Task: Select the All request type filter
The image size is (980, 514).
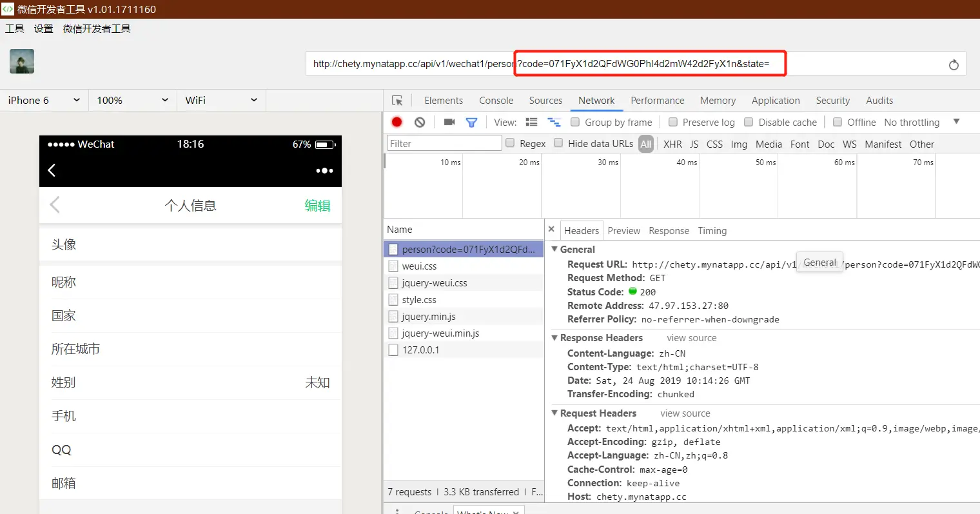Action: (646, 144)
